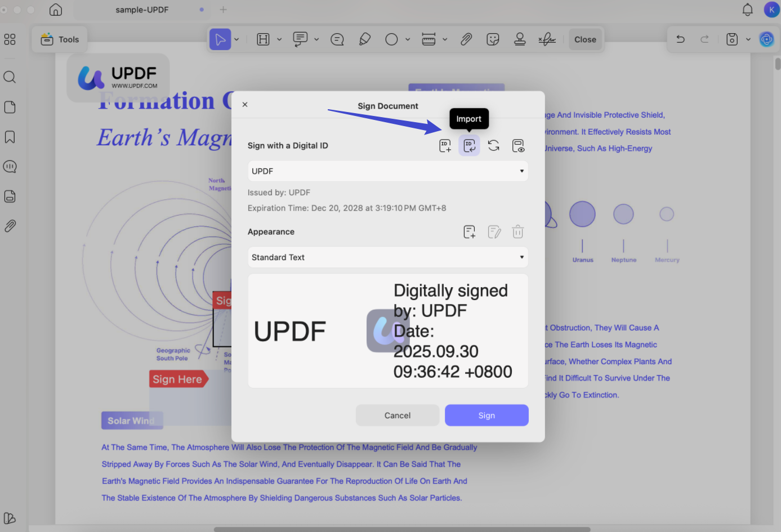The height and width of the screenshot is (532, 781).
Task: Expand the save options arrow
Action: point(748,39)
